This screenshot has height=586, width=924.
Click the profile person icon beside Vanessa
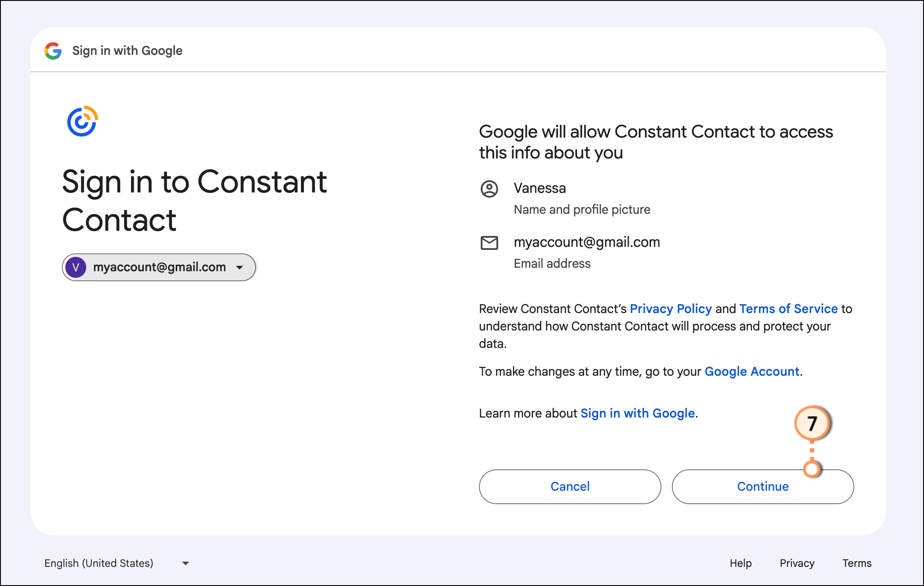pyautogui.click(x=489, y=189)
